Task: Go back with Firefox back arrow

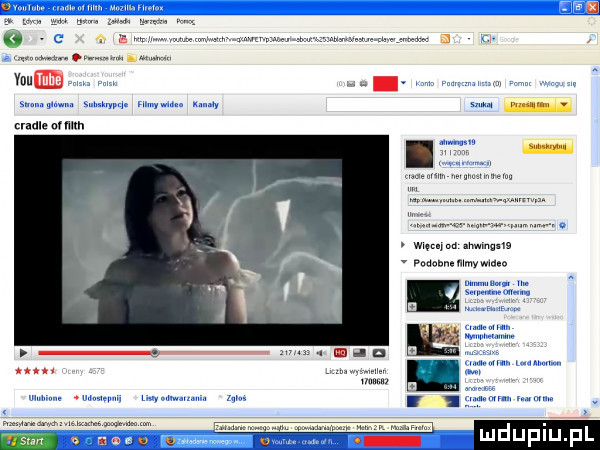Action: click(12, 39)
